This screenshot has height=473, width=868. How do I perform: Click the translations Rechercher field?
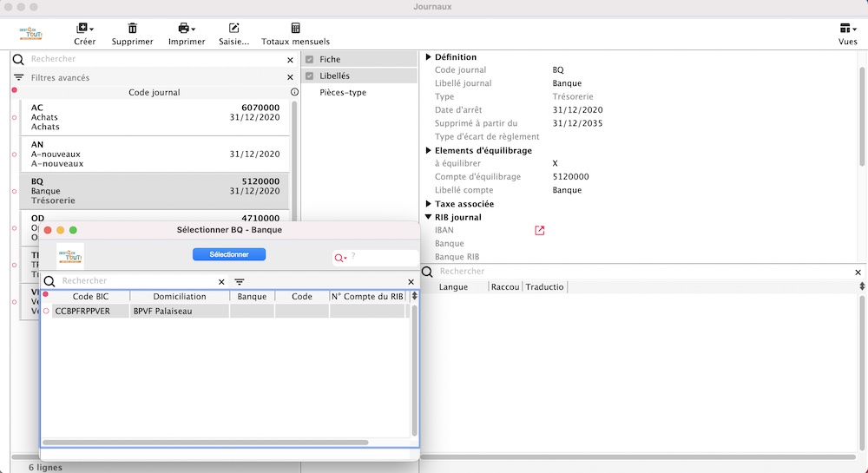(x=645, y=271)
